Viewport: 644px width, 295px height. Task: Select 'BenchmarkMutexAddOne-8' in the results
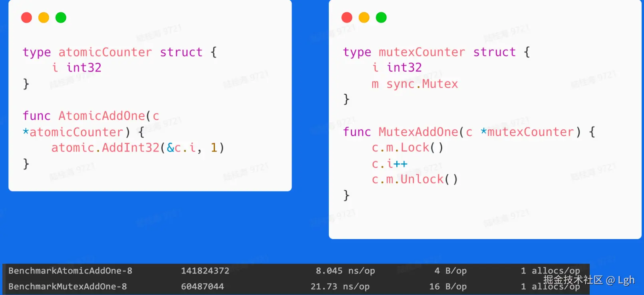coord(68,287)
